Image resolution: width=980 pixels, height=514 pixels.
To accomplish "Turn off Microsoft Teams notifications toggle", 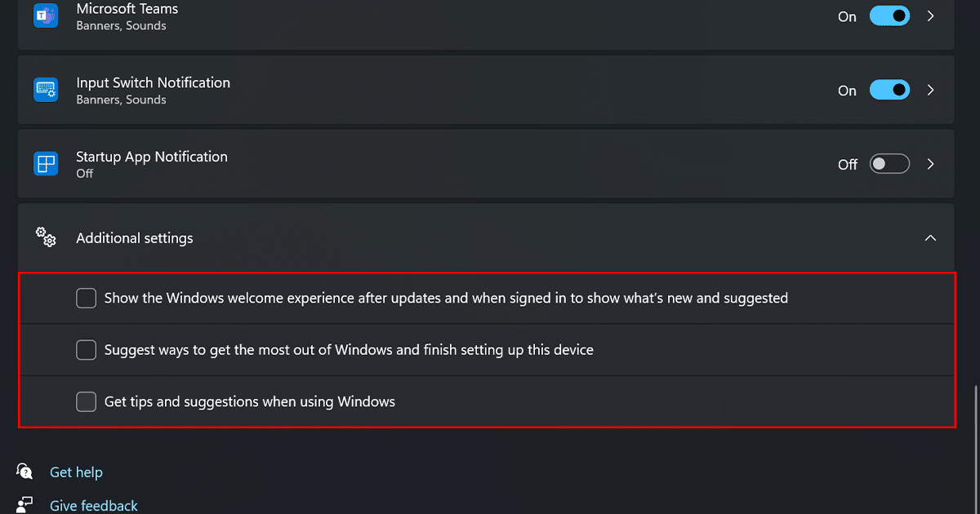I will tap(889, 16).
